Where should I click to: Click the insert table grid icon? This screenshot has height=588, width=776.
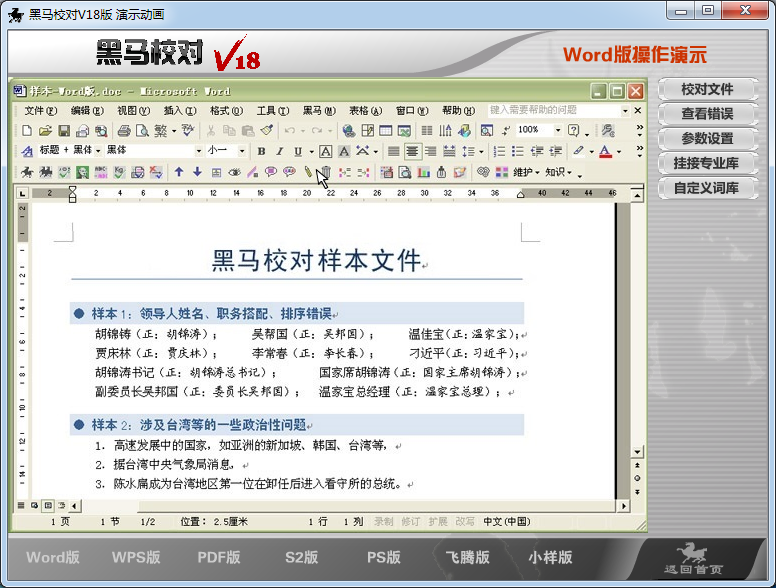[386, 130]
